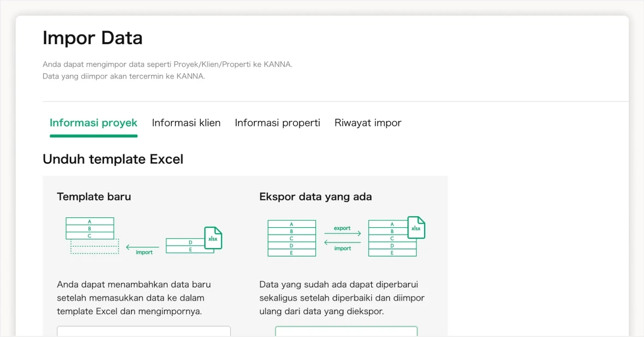Click the xlsx file icon under Ekspor data
The image size is (644, 337).
416,228
